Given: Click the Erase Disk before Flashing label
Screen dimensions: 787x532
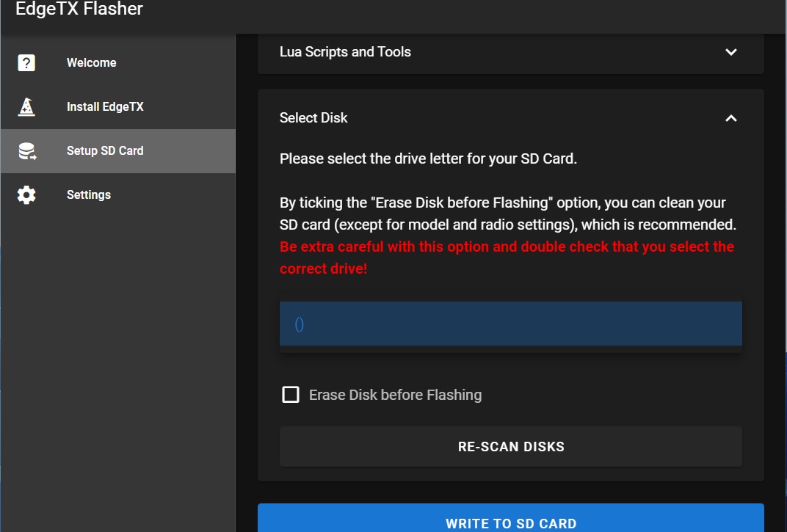Looking at the screenshot, I should pyautogui.click(x=396, y=395).
